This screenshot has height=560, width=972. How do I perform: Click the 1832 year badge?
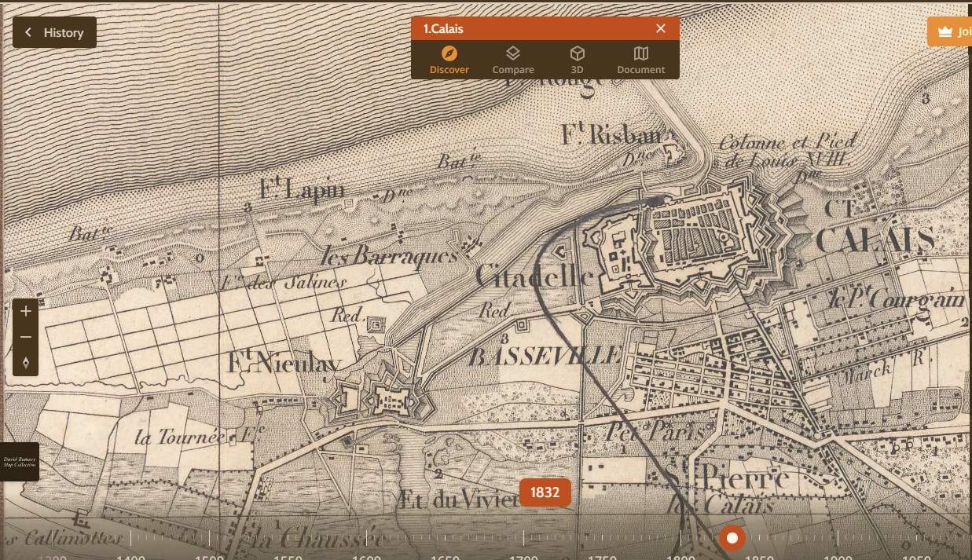545,492
